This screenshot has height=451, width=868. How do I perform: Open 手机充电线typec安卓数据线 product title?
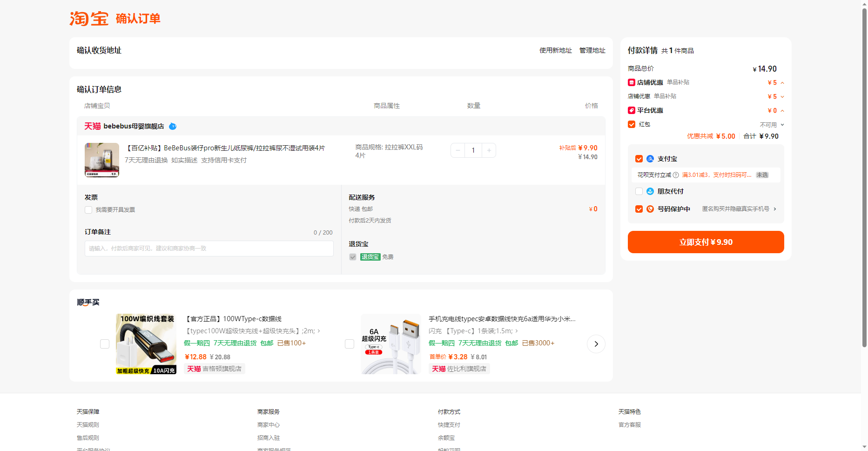502,319
